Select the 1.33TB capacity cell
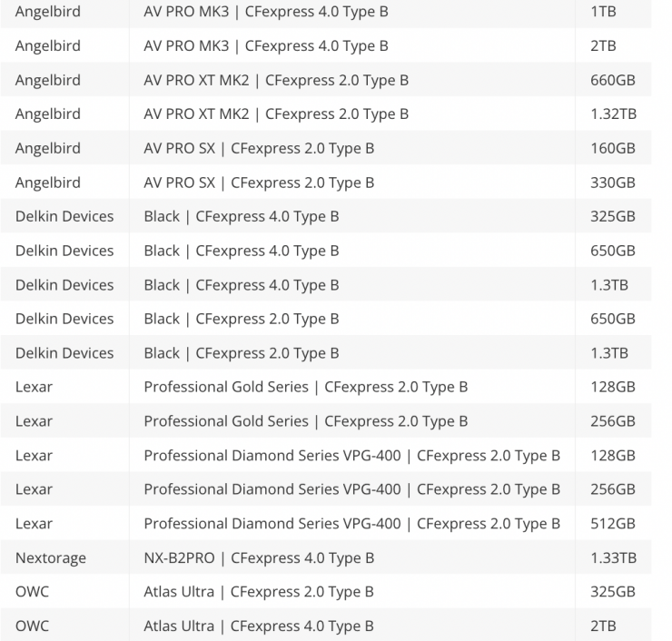Viewport: 672px width, 641px height. (x=612, y=557)
